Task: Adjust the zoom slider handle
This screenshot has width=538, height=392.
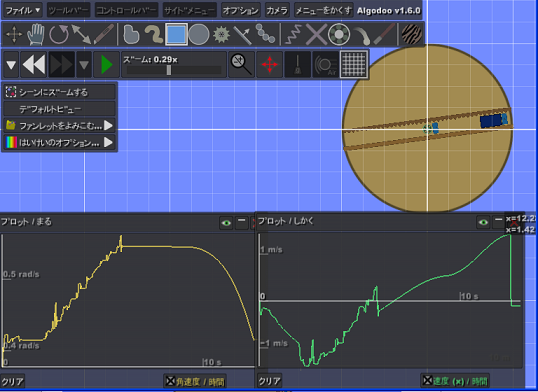Action: point(169,70)
